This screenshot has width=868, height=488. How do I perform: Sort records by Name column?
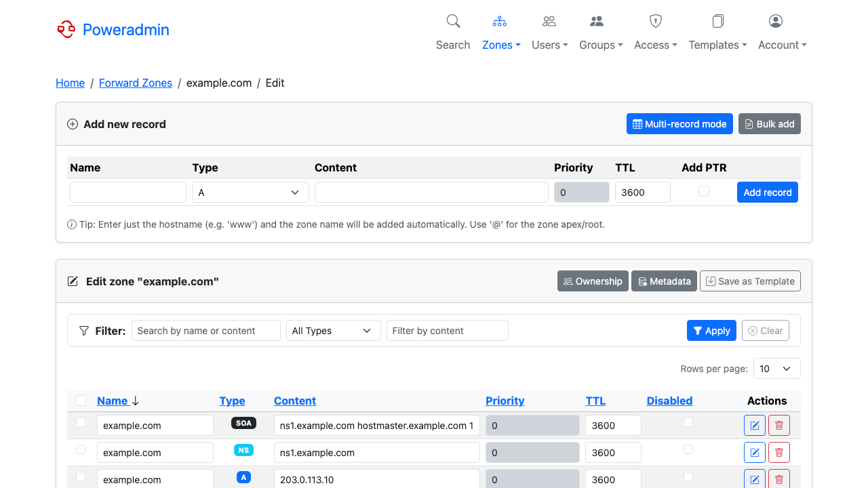click(x=113, y=401)
